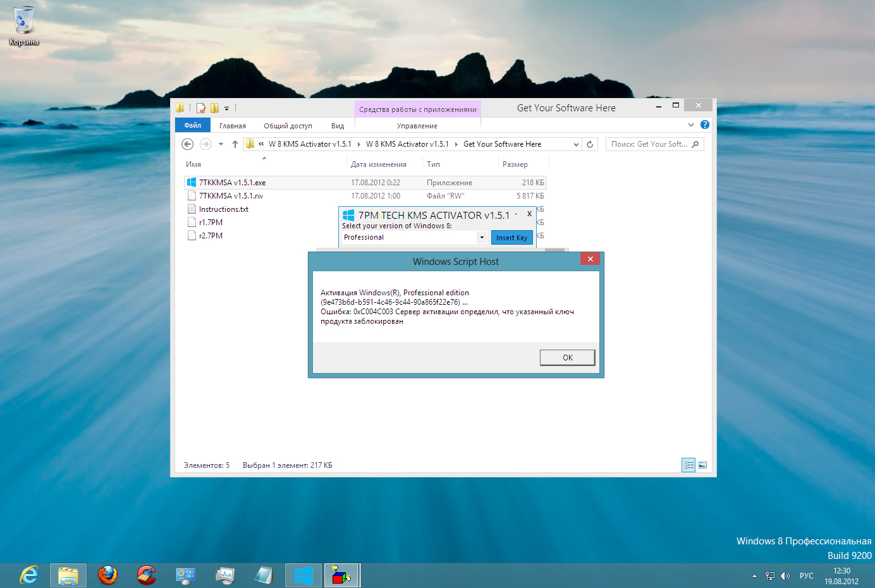
Task: Open the Control Panel taskbar icon
Action: (186, 575)
